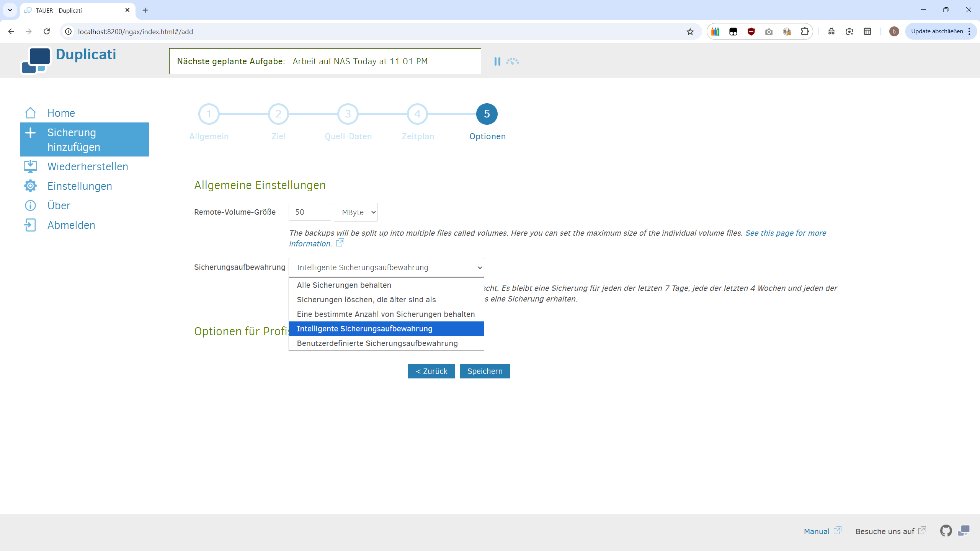Open the throttle speed gauge icon
The image size is (980, 551).
pos(513,62)
